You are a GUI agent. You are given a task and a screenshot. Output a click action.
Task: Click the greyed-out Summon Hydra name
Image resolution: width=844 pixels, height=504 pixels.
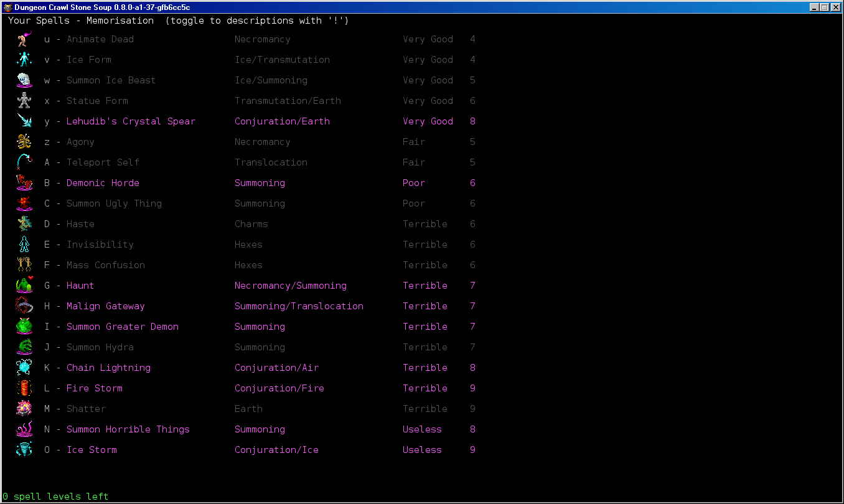point(100,347)
